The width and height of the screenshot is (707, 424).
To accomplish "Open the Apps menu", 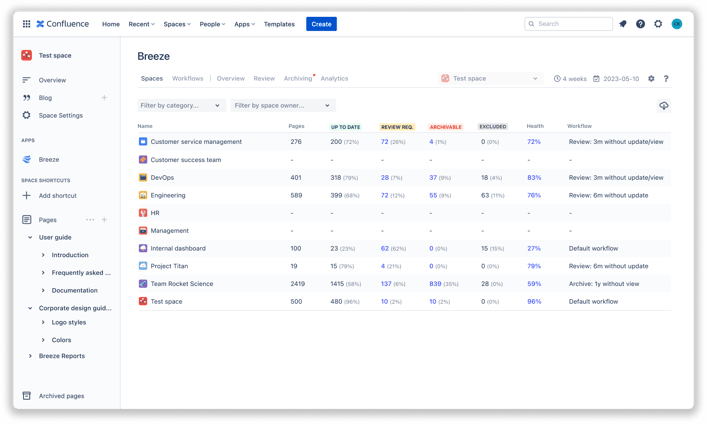I will [244, 24].
